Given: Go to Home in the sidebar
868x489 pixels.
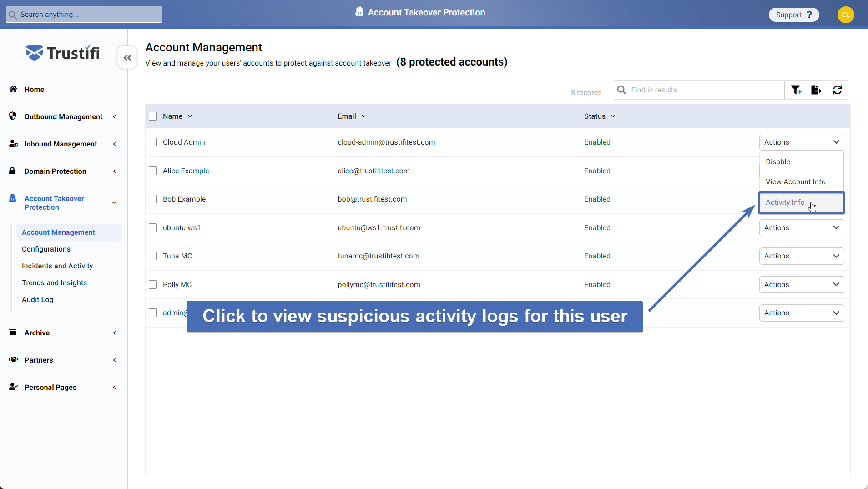Looking at the screenshot, I should point(34,89).
